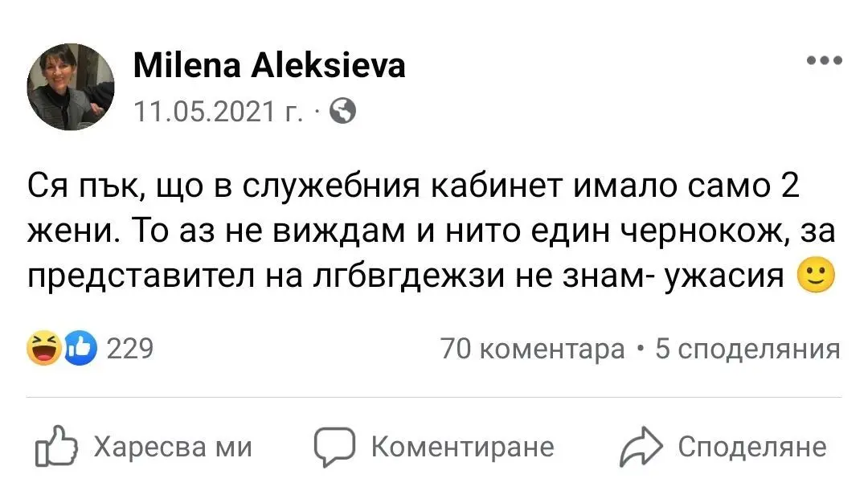View the 229 reactions count

[129, 350]
